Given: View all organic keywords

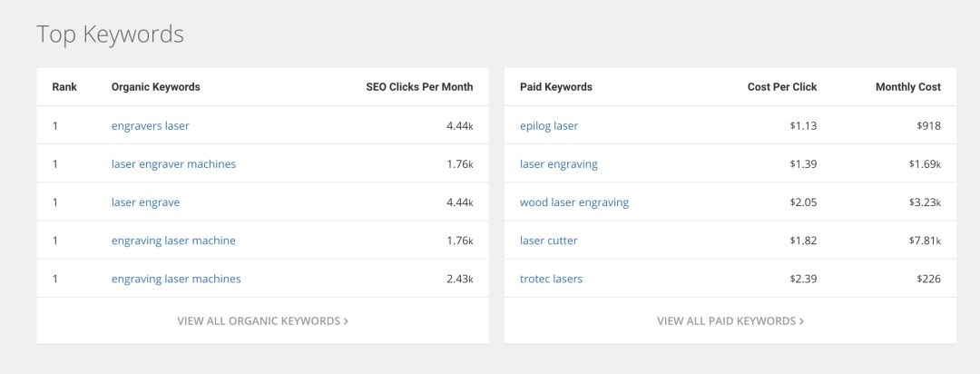Looking at the screenshot, I should click(259, 320).
